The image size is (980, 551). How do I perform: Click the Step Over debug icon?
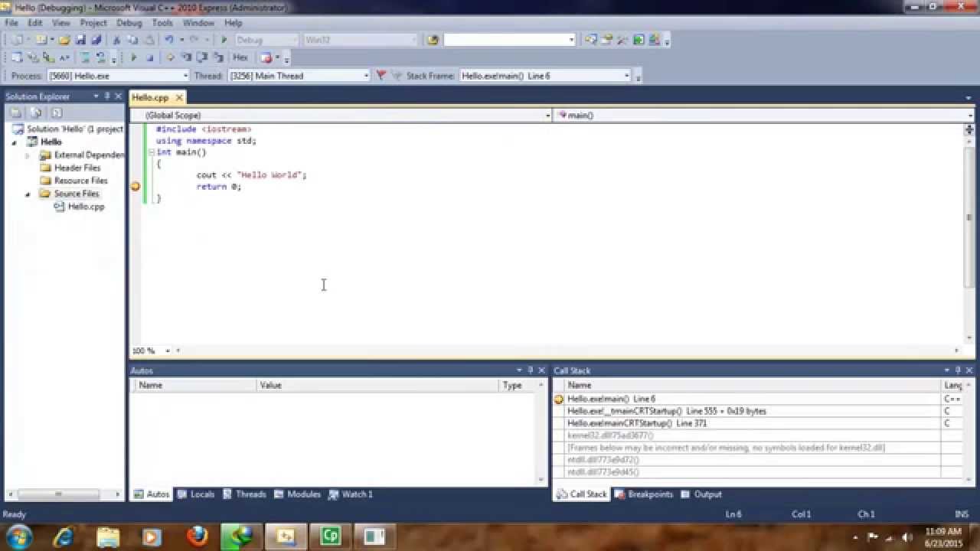pyautogui.click(x=202, y=57)
